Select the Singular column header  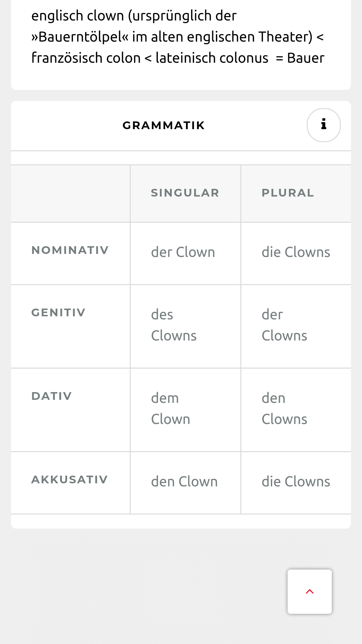pos(185,193)
